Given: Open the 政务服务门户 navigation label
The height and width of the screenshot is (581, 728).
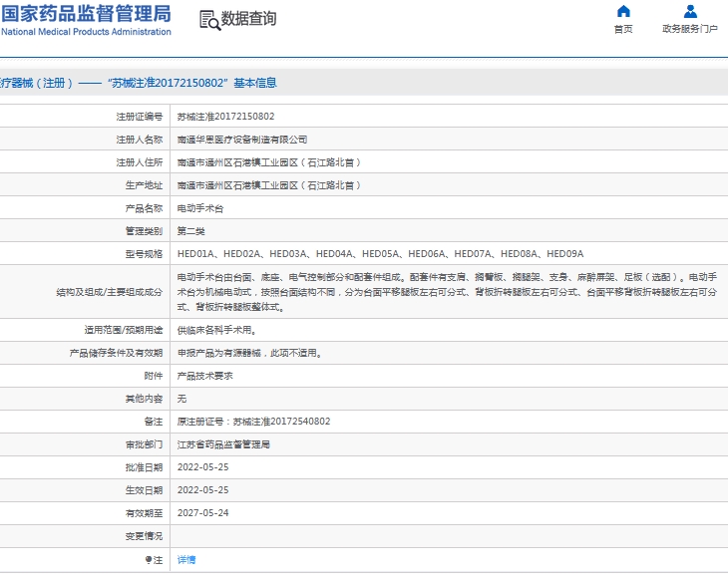Looking at the screenshot, I should (690, 29).
